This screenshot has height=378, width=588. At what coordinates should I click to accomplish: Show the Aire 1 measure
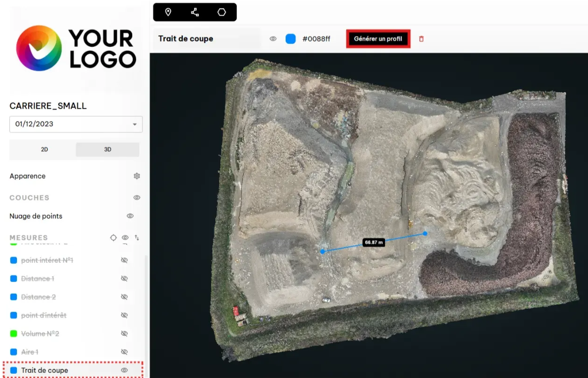click(x=124, y=352)
